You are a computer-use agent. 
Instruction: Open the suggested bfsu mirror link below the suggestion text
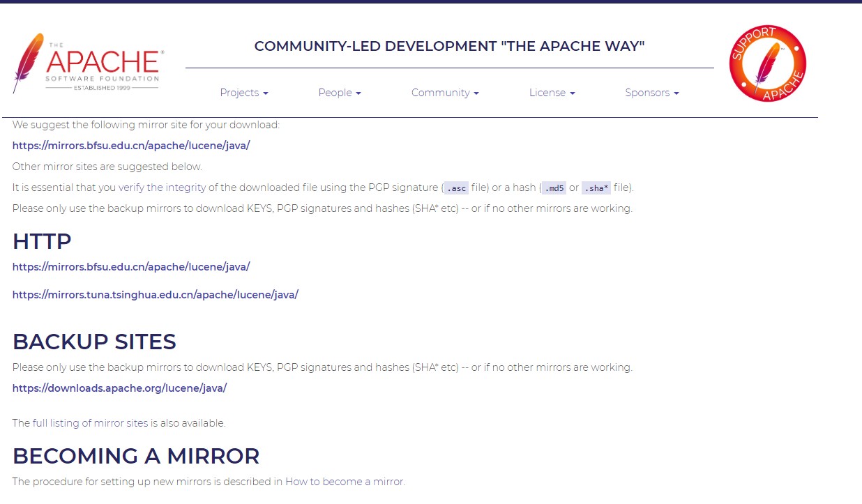(x=131, y=146)
